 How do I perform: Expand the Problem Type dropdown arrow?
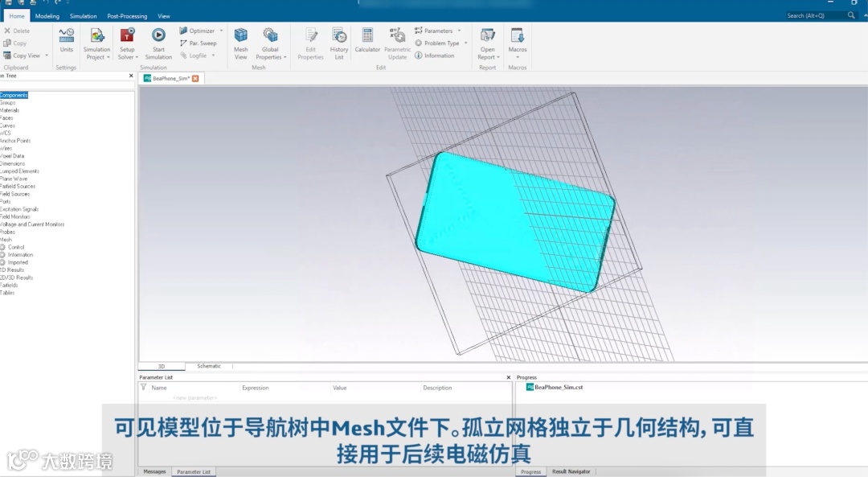[465, 43]
